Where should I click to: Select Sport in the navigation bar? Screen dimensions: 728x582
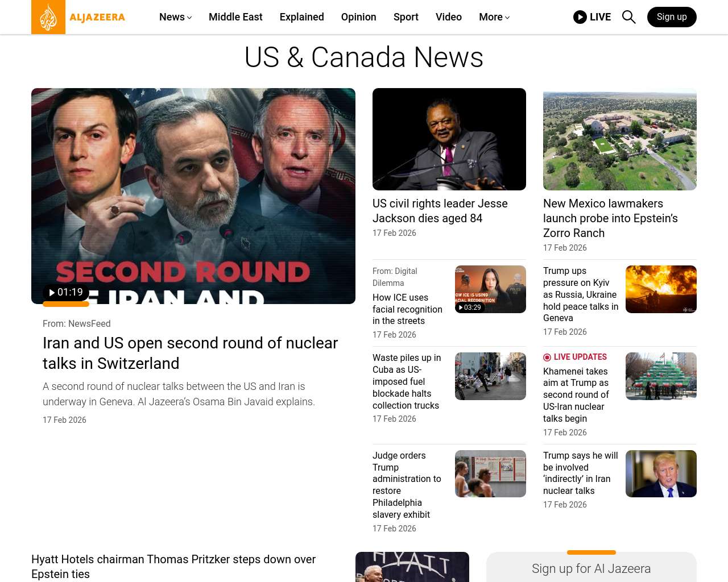[x=406, y=17]
